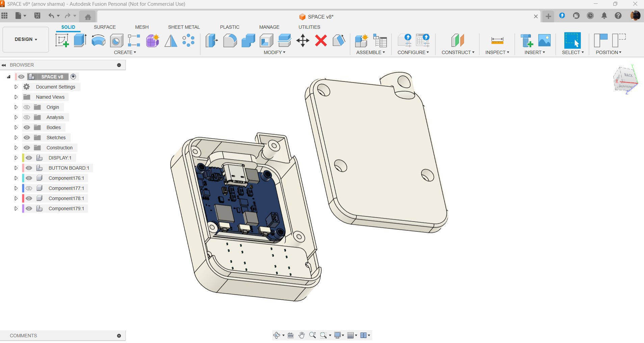
Task: Click the pink color bar beside Component178:1
Action: (x=23, y=198)
